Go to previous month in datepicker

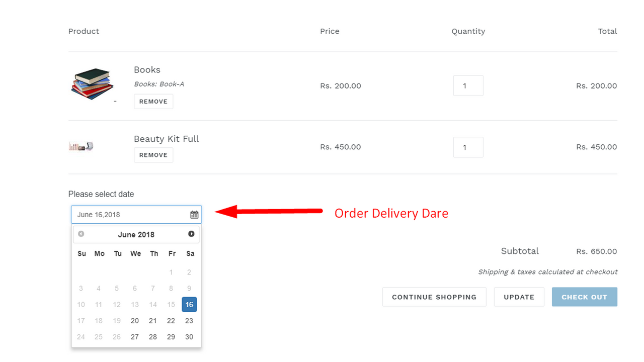[x=81, y=234]
